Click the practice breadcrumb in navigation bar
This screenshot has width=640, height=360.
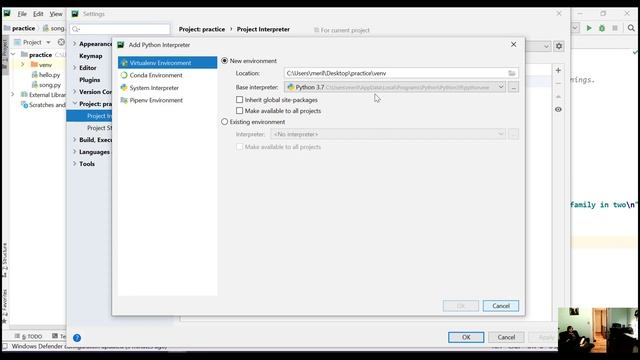pos(19,28)
